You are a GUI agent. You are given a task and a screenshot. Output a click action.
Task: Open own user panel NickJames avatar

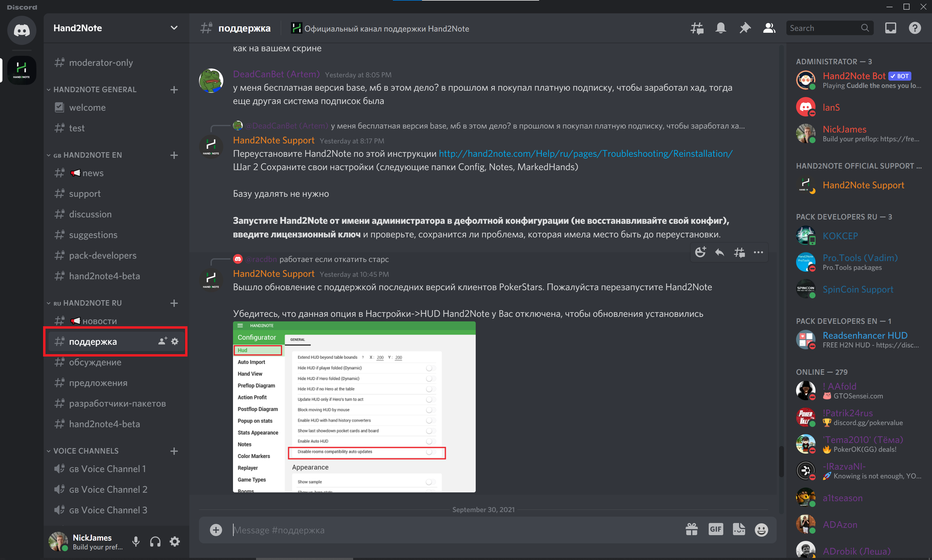tap(58, 542)
